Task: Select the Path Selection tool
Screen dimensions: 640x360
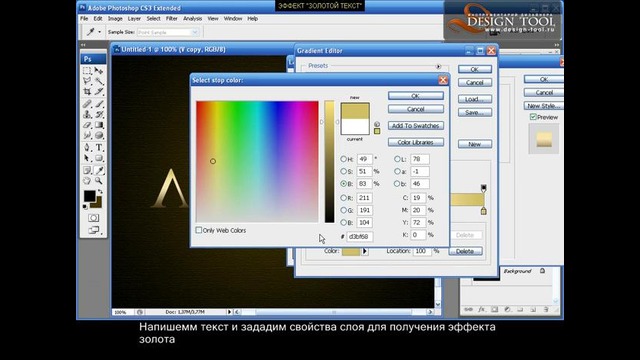Action: pyautogui.click(x=87, y=158)
